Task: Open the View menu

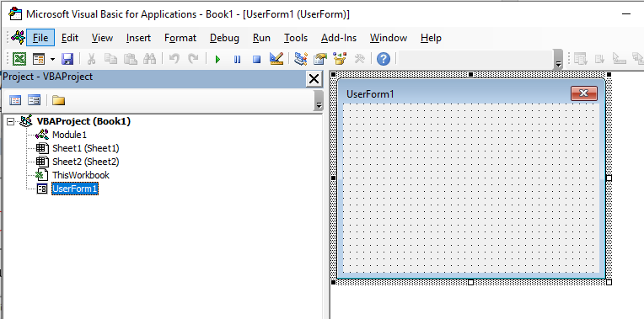Action: tap(102, 38)
